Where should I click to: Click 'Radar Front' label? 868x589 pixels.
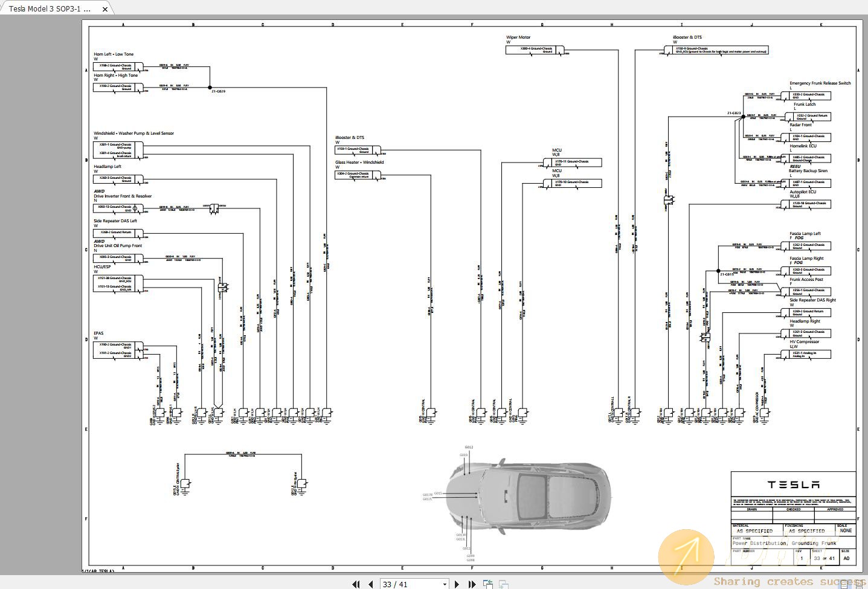point(800,125)
